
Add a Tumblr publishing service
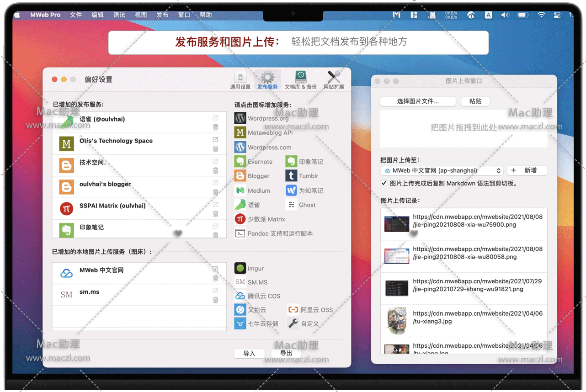tap(291, 176)
